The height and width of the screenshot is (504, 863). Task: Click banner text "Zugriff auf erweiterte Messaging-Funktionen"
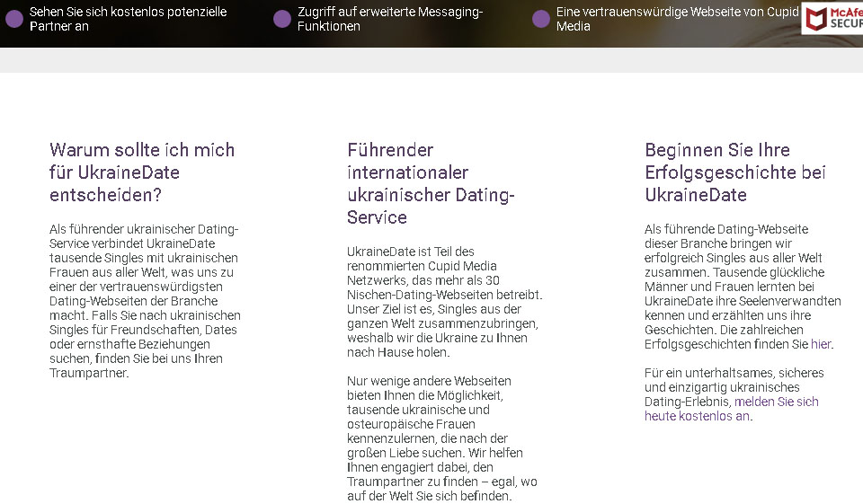tap(390, 19)
